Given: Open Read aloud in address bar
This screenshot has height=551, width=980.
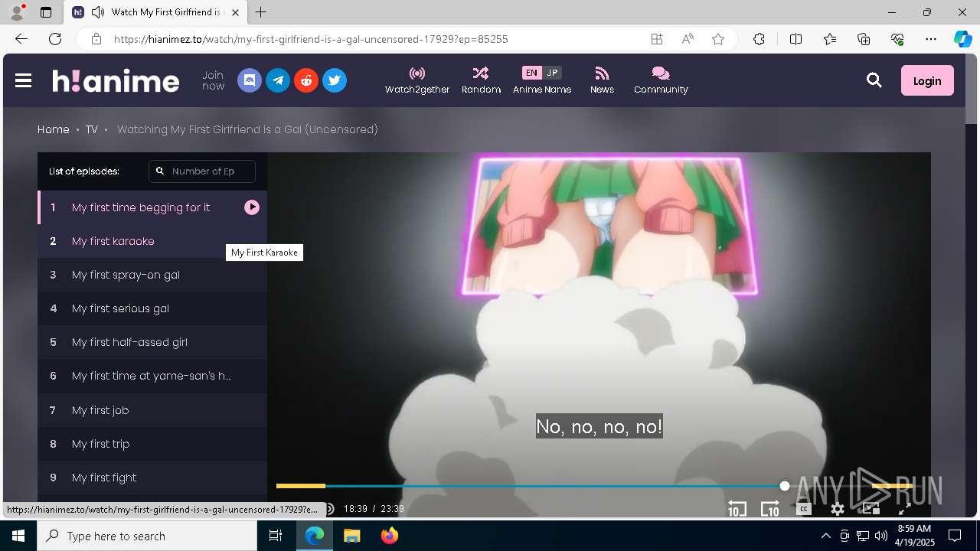Looking at the screenshot, I should point(688,39).
